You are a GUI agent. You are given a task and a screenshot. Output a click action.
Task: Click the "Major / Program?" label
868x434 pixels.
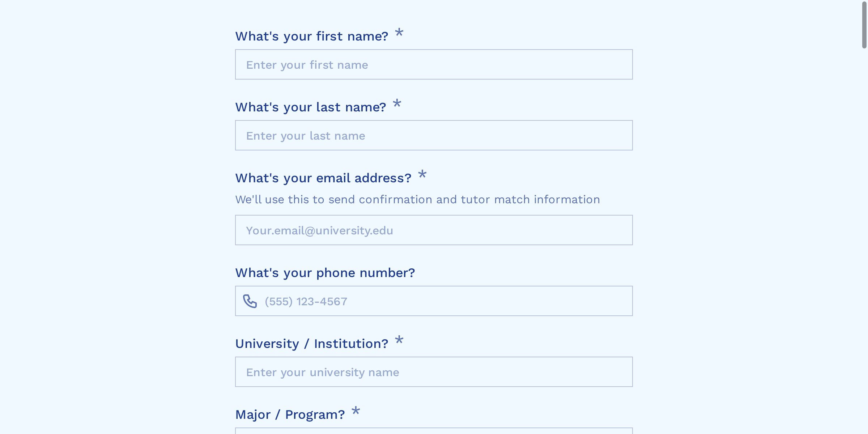pyautogui.click(x=290, y=414)
